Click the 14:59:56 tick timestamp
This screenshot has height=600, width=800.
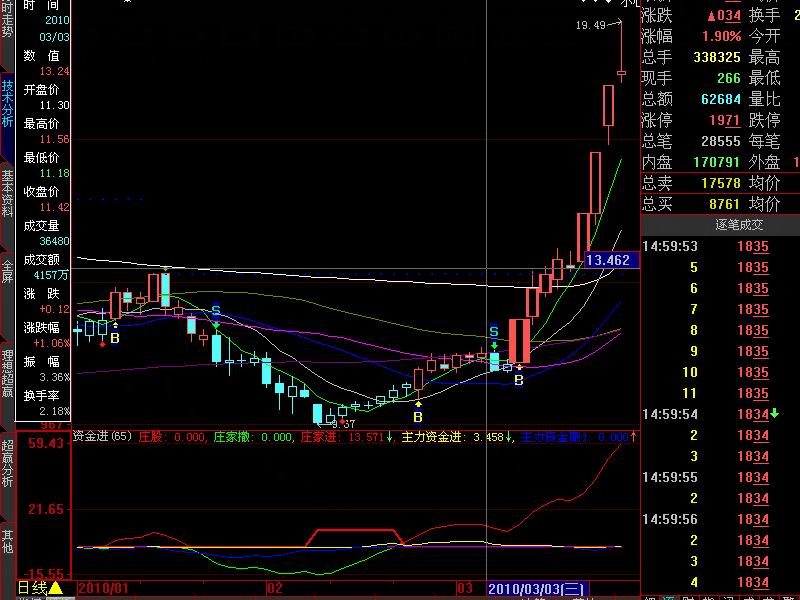[670, 519]
